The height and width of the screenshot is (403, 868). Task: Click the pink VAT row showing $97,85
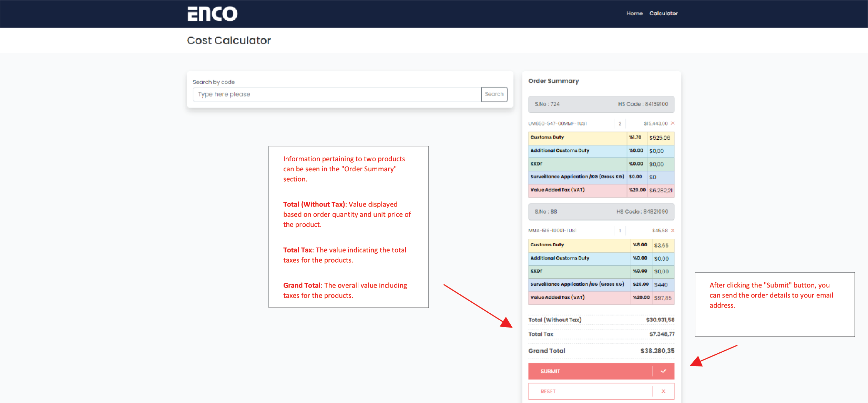(x=601, y=298)
